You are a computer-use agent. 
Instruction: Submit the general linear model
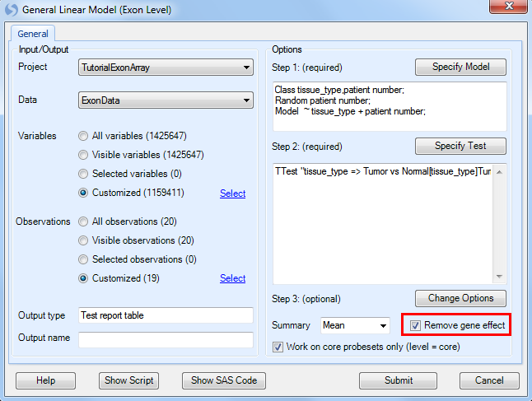tap(398, 380)
